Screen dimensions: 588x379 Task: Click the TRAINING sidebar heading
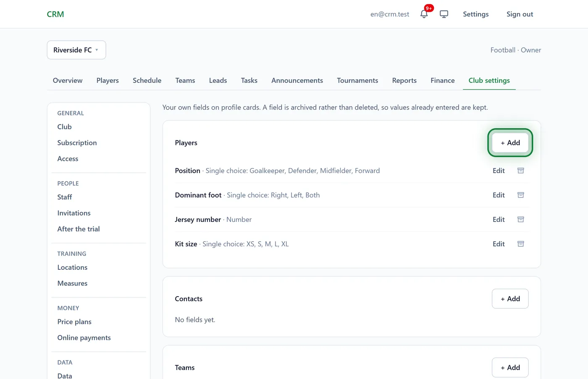[x=72, y=254]
